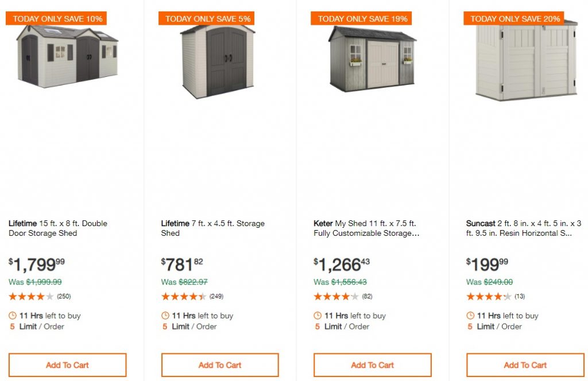
Task: Click the clock icon under the Lifetime 15 ft. shed
Action: (13, 316)
